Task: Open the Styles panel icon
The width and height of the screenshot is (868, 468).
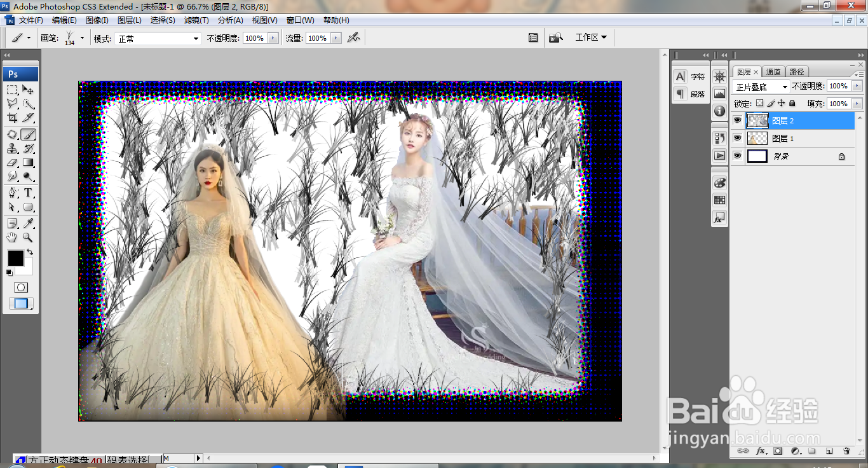Action: pyautogui.click(x=719, y=218)
